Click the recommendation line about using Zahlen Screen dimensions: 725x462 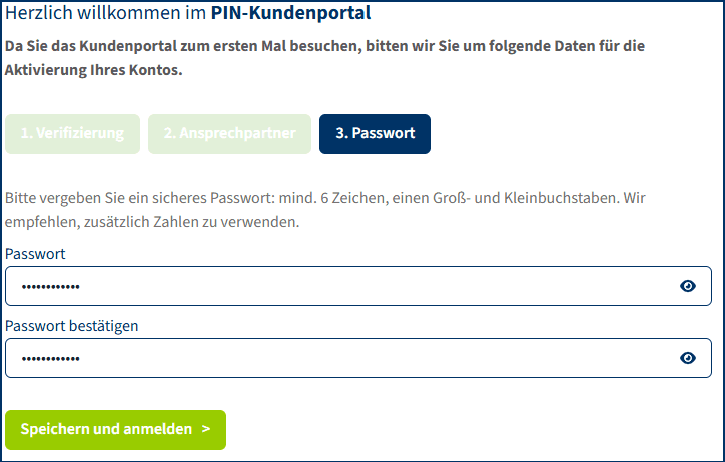point(150,222)
